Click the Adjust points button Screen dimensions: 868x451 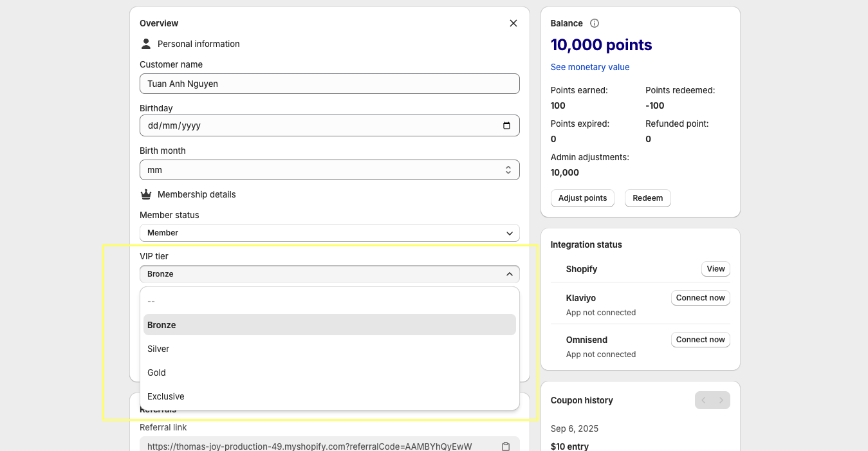click(x=582, y=198)
